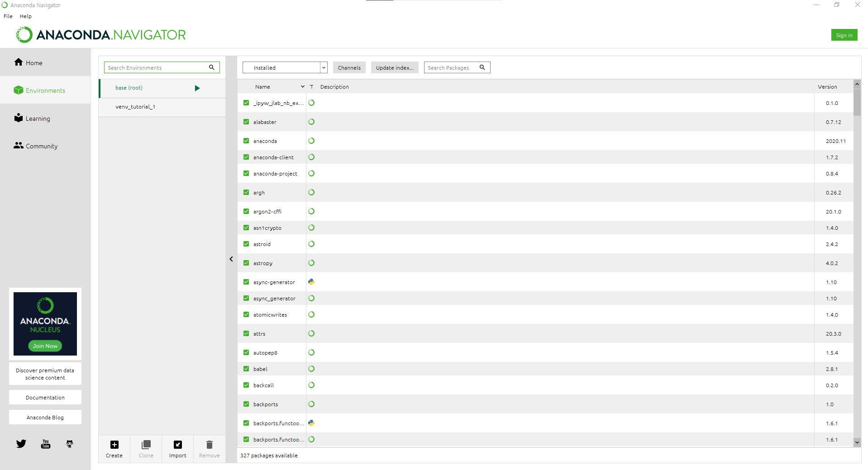868x470 pixels.
Task: Uncheck the alabaster package checkbox
Action: point(246,122)
